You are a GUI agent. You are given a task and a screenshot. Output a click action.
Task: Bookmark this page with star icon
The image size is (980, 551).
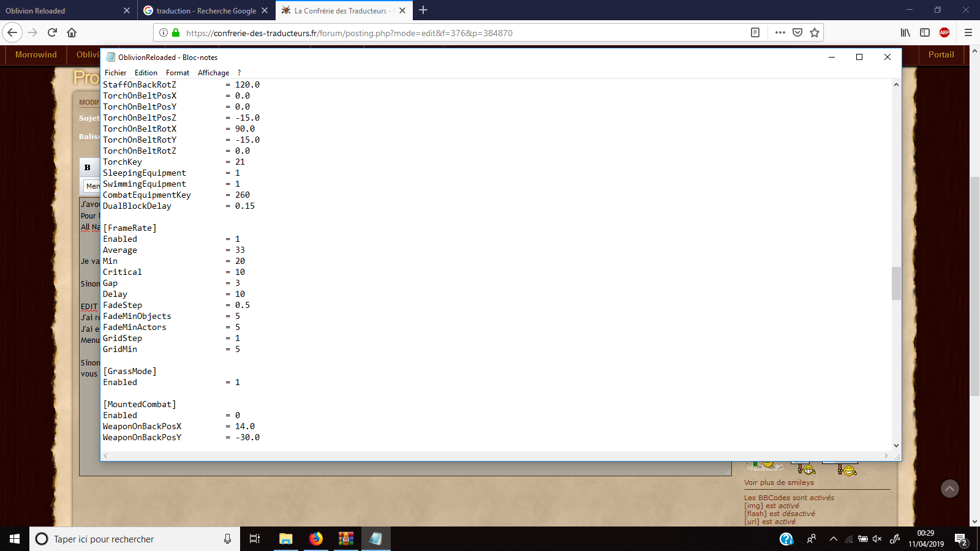point(815,32)
